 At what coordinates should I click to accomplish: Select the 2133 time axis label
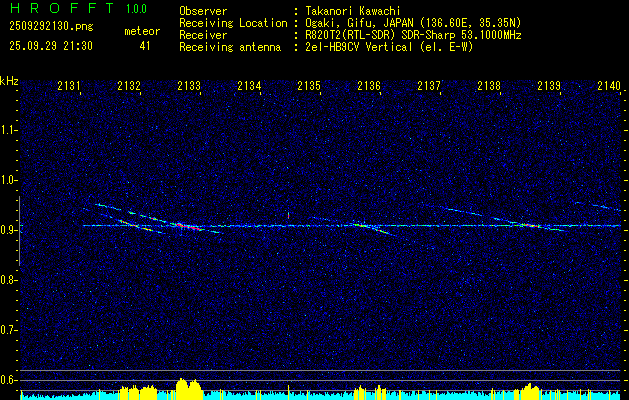tap(189, 87)
